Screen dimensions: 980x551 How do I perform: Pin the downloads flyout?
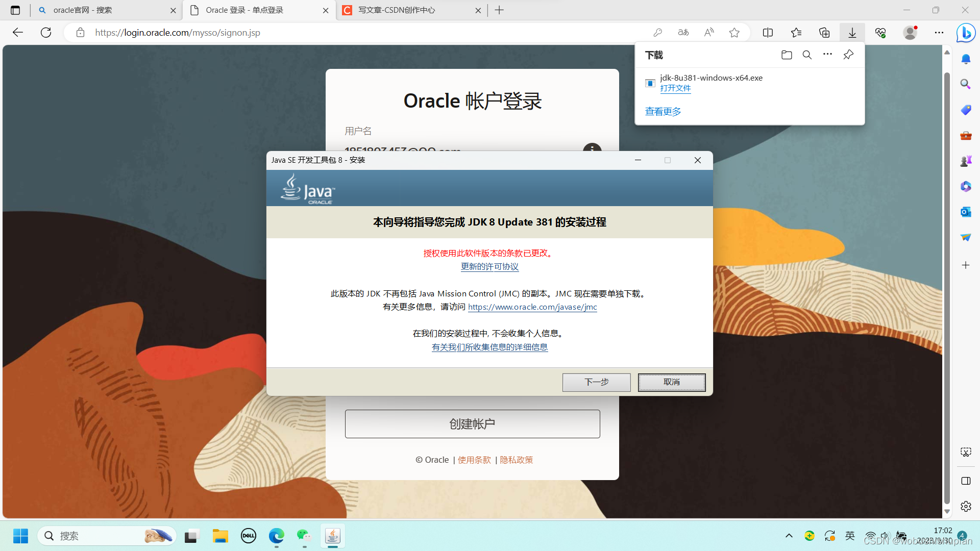coord(848,55)
